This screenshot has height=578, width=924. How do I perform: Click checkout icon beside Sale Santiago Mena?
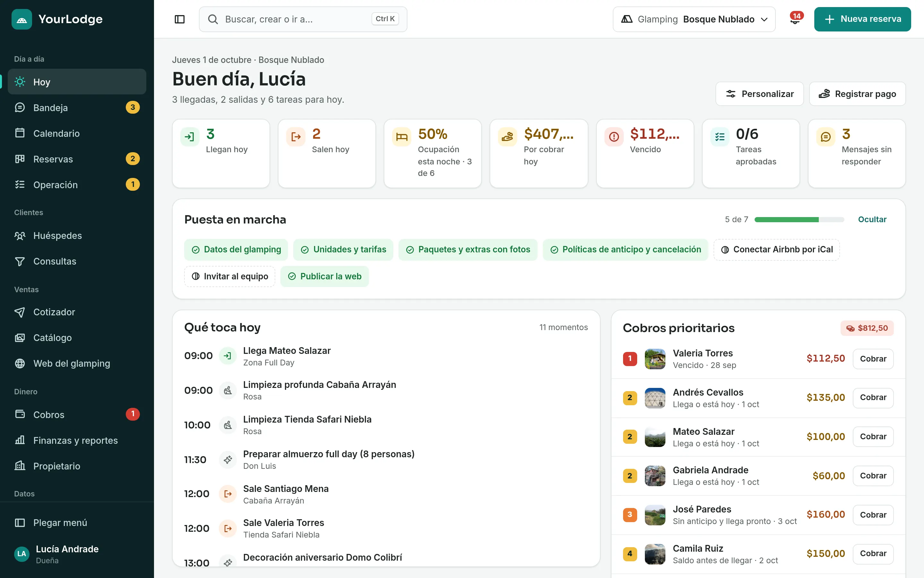228,494
